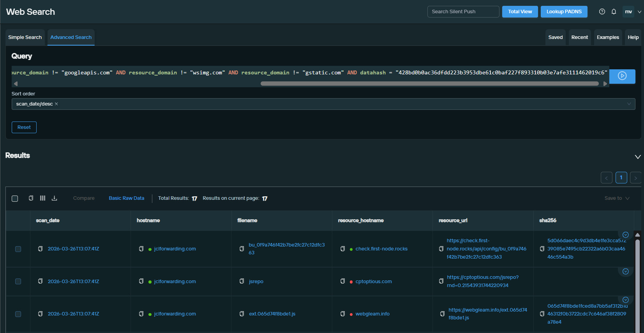Copy sha256 starting 065d74f8bde1

(x=542, y=314)
